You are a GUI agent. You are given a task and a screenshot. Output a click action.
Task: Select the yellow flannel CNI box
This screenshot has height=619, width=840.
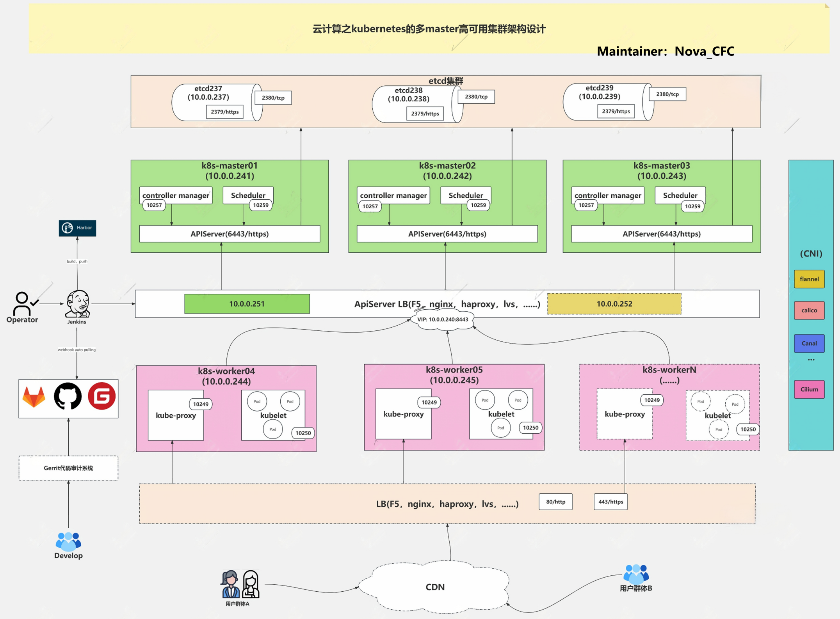[809, 279]
